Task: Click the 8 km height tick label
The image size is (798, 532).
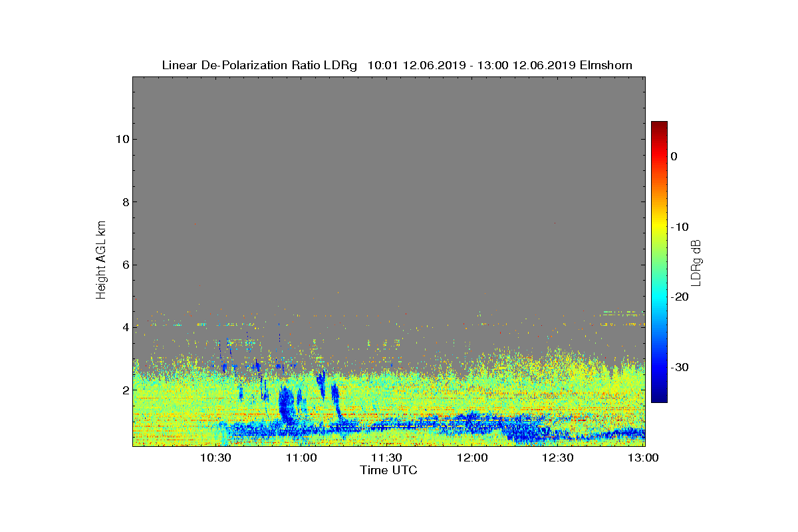Action: point(124,202)
